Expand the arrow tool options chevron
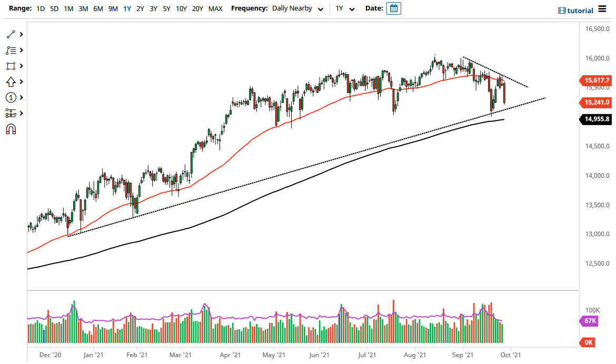 coord(21,82)
